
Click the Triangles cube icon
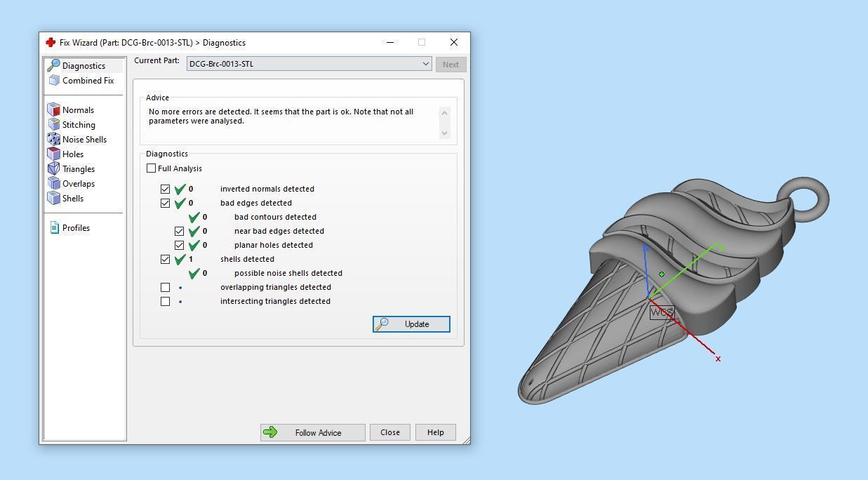click(x=53, y=168)
